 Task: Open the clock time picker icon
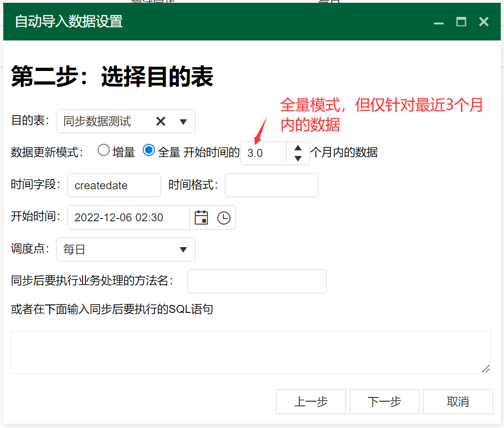point(224,218)
